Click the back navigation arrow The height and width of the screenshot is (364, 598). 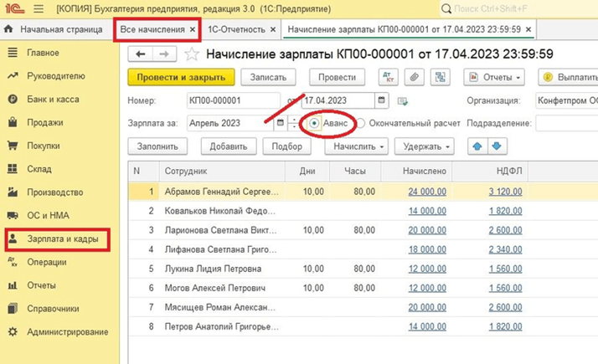click(x=141, y=54)
